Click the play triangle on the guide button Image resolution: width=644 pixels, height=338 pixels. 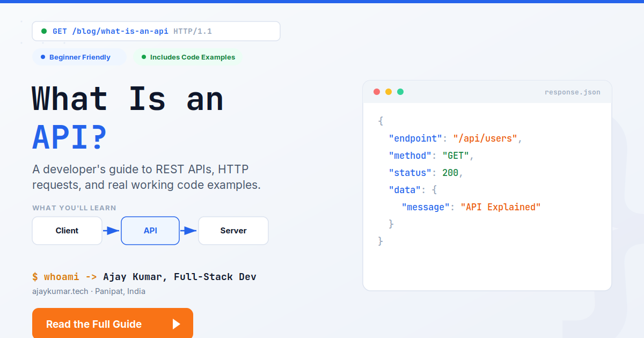click(x=176, y=324)
